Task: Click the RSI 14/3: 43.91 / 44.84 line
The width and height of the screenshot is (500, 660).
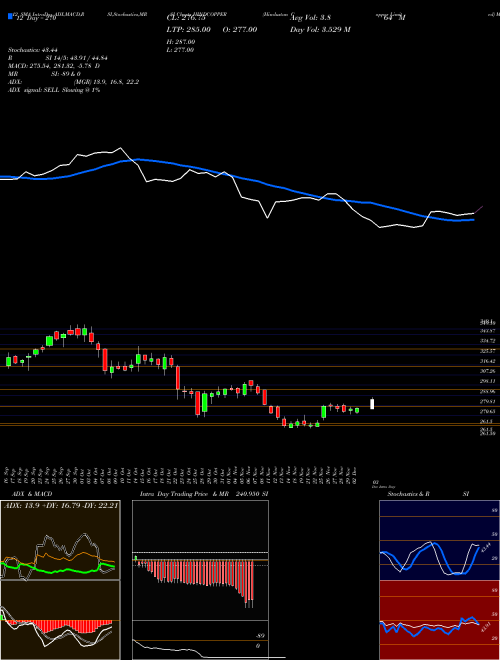Action: click(59, 58)
